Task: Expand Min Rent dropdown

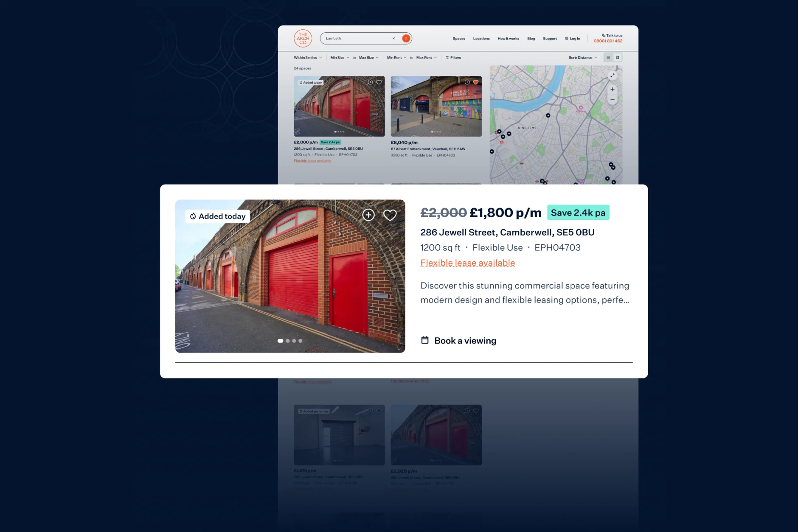Action: click(396, 58)
